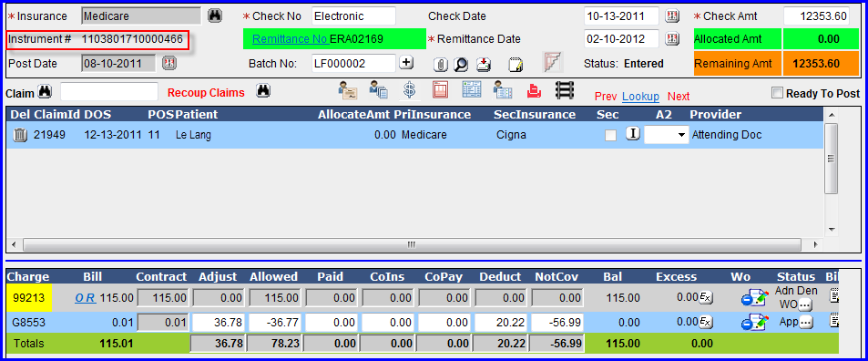
Task: Click the Batch No input field
Action: tap(353, 63)
